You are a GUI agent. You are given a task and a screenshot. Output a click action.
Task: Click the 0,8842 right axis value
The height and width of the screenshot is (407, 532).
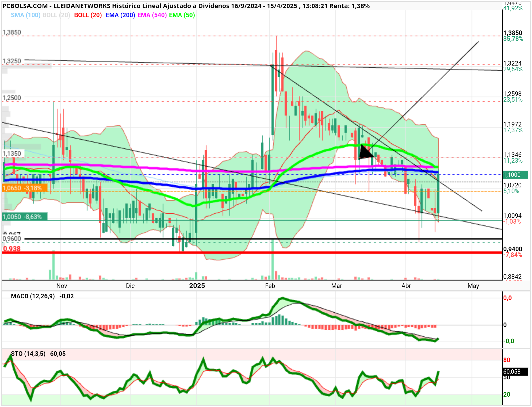click(x=512, y=277)
